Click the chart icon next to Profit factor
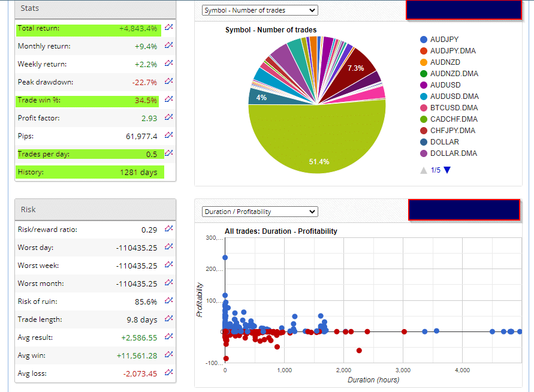 coord(168,117)
